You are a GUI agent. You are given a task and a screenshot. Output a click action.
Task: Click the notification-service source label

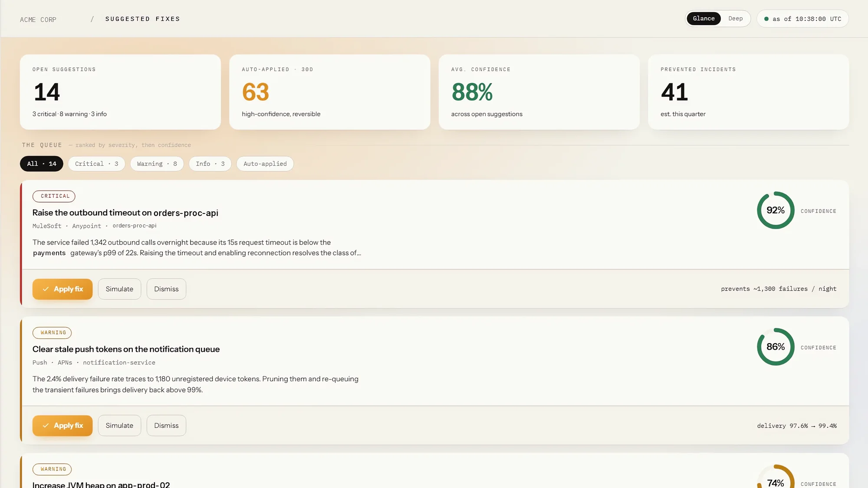119,363
